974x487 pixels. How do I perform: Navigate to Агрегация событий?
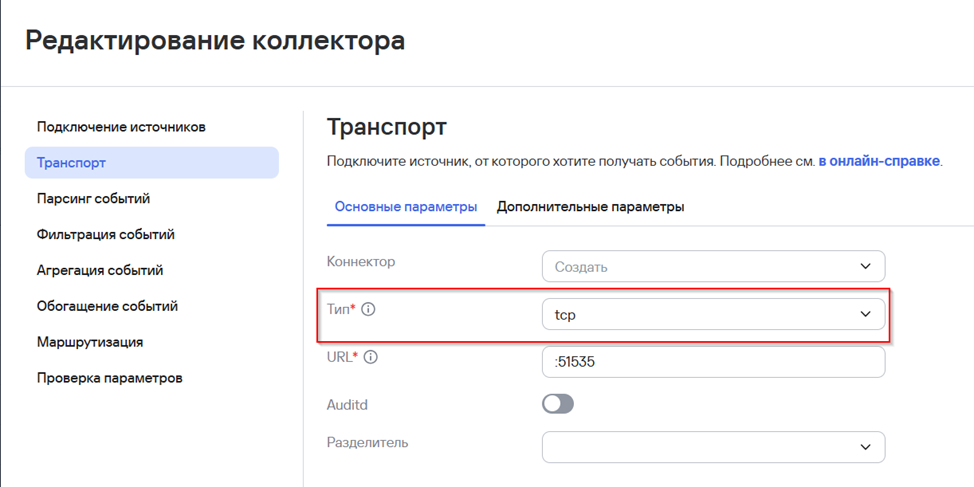(100, 271)
